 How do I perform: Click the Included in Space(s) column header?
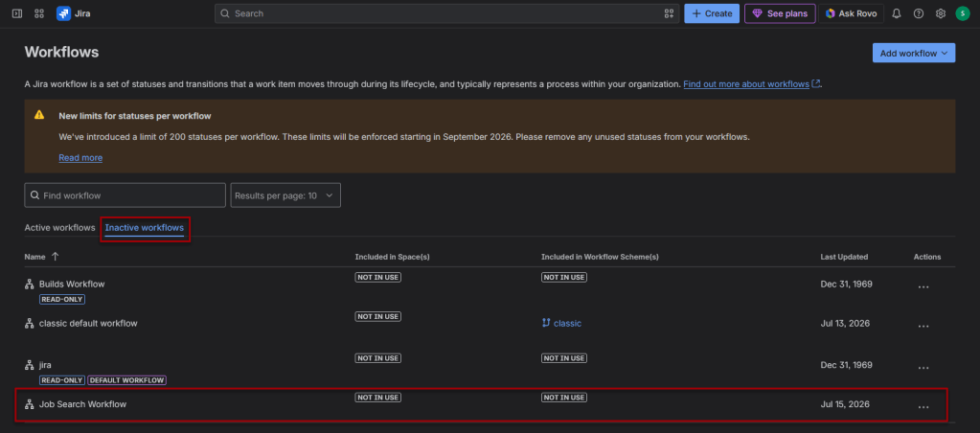tap(392, 257)
